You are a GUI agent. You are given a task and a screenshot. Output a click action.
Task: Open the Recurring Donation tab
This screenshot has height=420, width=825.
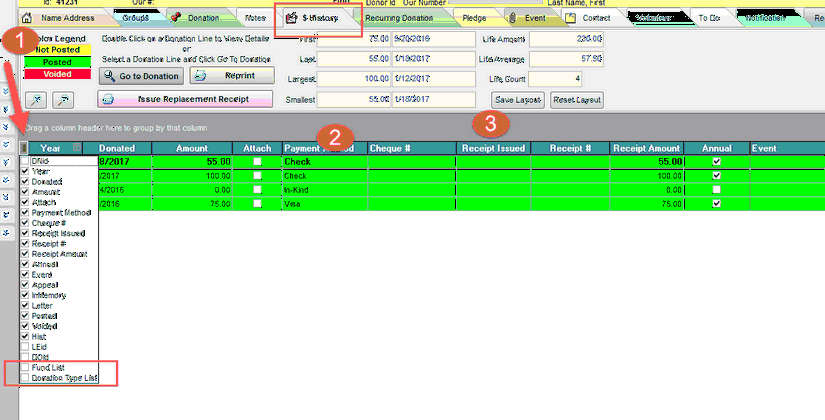tap(399, 18)
